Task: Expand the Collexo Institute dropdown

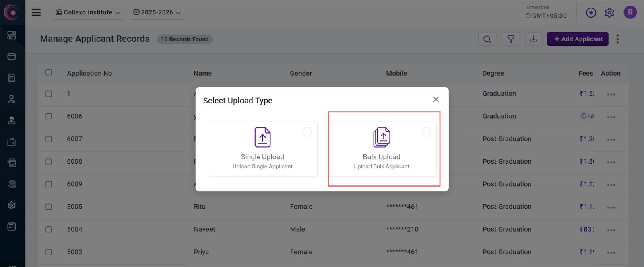Action: coord(88,12)
